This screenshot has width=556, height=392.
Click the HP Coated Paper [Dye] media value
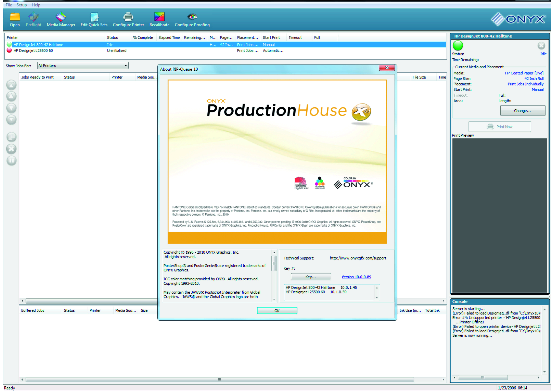tap(524, 73)
